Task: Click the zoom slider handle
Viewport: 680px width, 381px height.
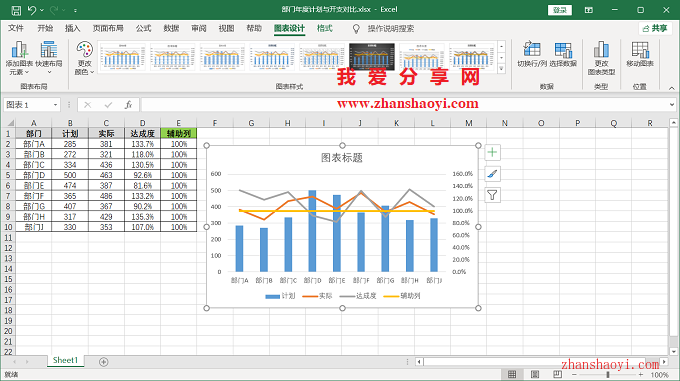Action: click(x=608, y=374)
